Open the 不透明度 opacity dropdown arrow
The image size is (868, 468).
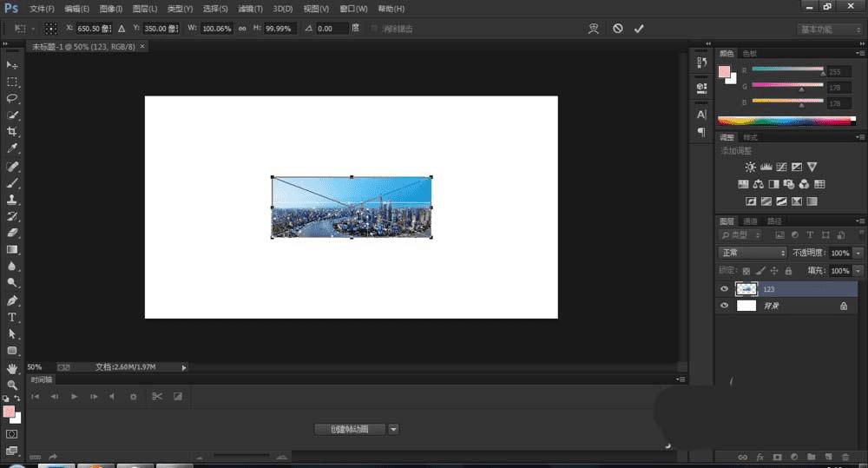click(858, 253)
